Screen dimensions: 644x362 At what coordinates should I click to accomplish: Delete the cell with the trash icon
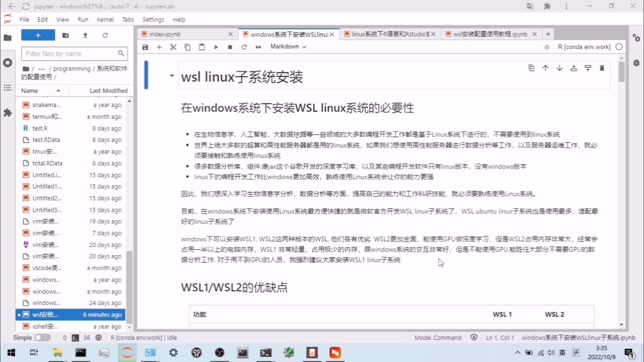point(602,68)
